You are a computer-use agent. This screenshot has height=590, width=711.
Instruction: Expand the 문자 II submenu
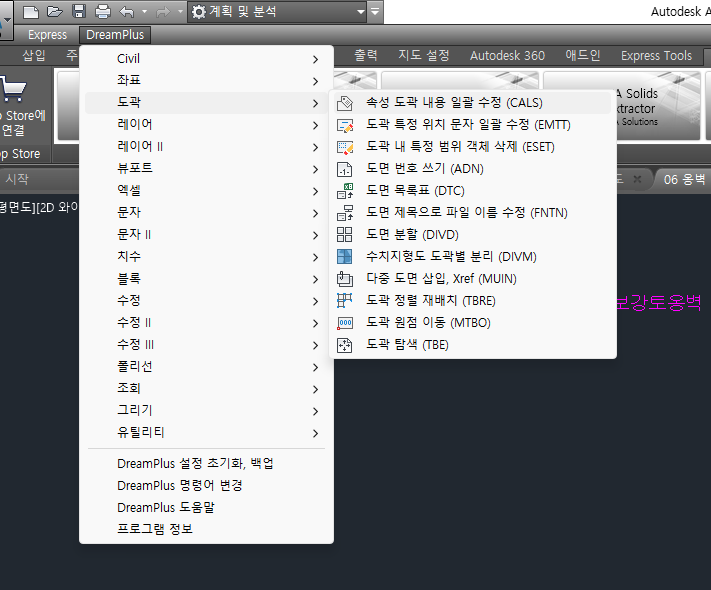206,235
